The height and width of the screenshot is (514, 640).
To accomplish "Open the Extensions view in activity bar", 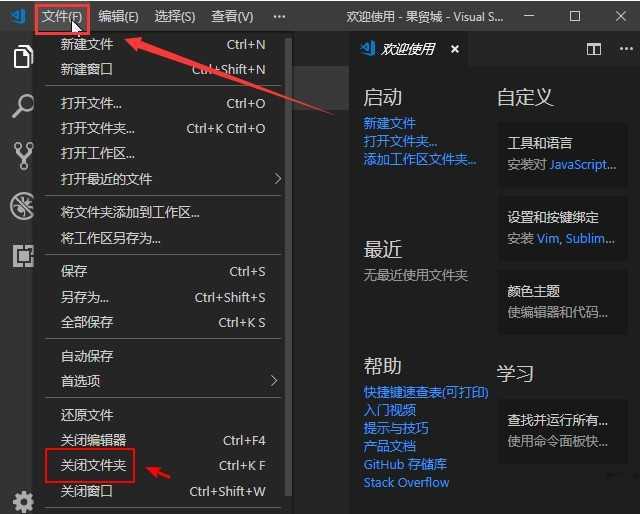I will pos(23,256).
